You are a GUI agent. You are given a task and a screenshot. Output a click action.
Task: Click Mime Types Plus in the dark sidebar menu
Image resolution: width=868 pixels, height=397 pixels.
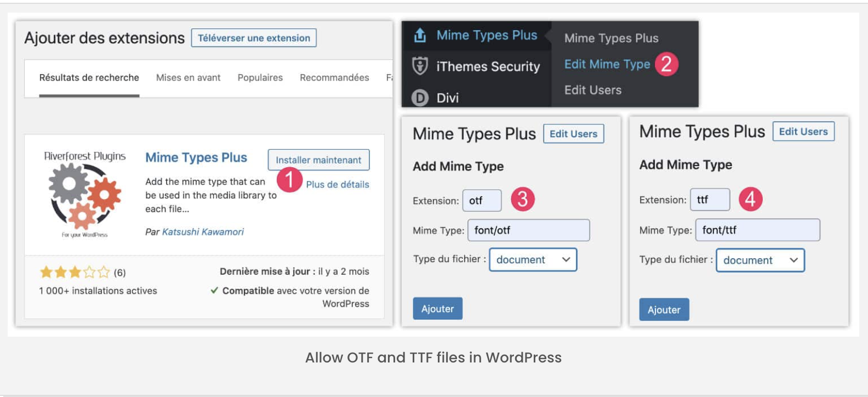[487, 35]
